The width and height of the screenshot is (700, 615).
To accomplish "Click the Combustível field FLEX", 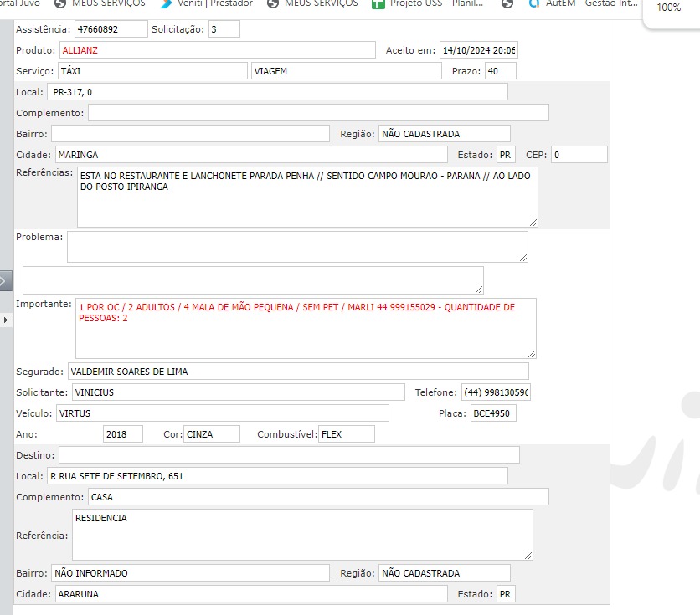I will click(x=347, y=434).
